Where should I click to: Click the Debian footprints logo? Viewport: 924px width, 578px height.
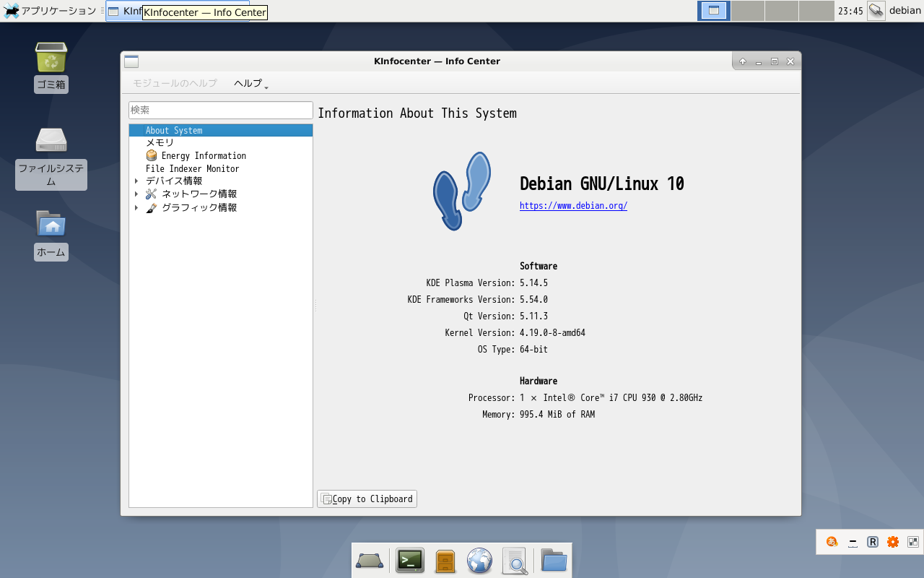[x=462, y=191]
